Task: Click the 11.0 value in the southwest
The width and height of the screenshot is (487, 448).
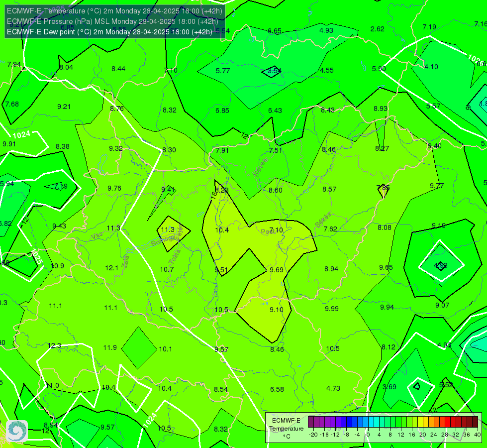Action: point(52,385)
